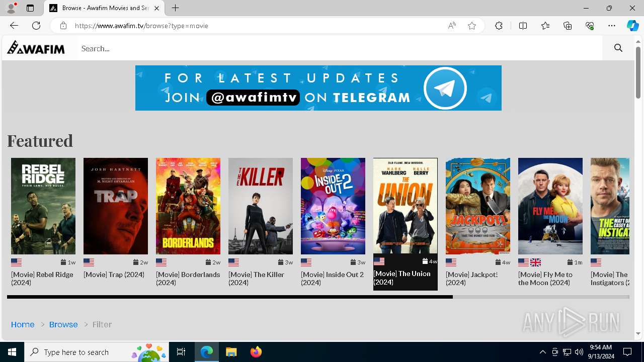View site information lock icon

pyautogui.click(x=63, y=26)
